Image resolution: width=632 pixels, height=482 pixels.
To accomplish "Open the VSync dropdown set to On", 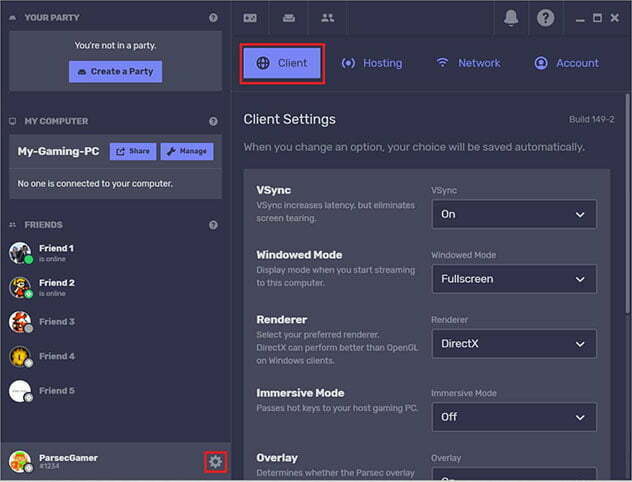I will 514,214.
